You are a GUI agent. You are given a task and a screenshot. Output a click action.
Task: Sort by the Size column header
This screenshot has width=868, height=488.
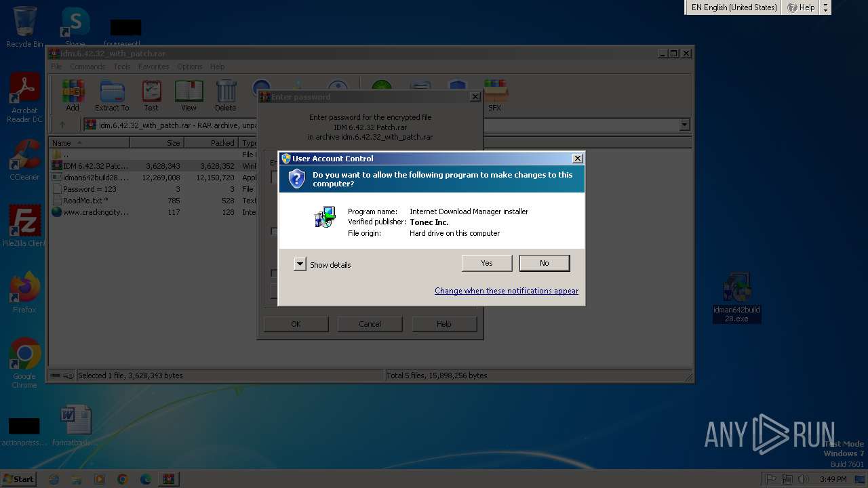point(157,143)
